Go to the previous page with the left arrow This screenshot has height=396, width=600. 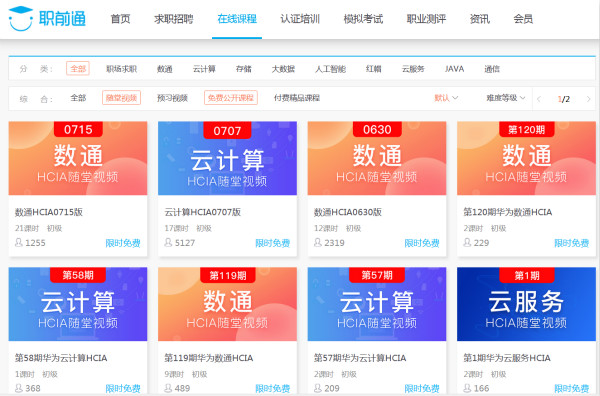pos(539,99)
